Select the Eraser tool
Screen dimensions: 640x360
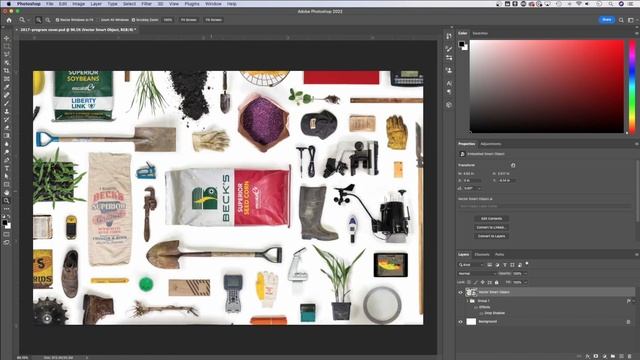pos(7,127)
